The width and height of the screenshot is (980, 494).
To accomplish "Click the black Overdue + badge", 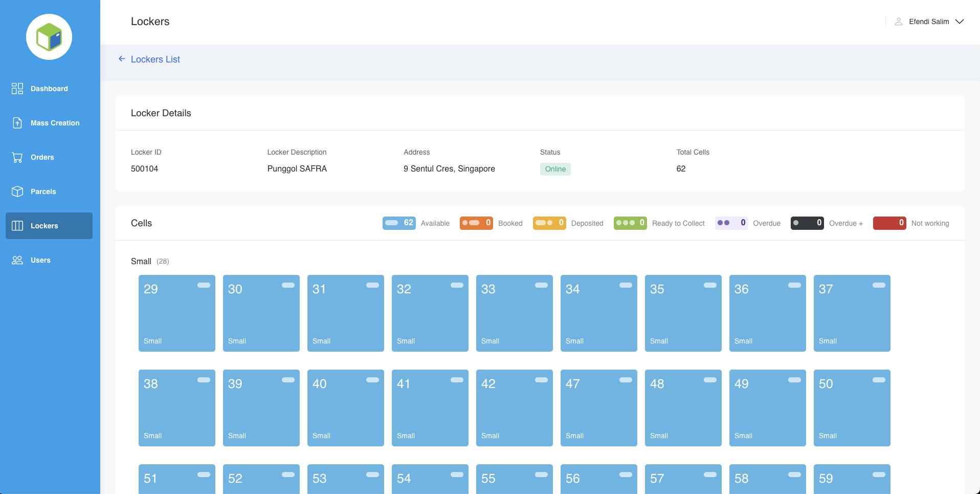I will click(x=807, y=223).
